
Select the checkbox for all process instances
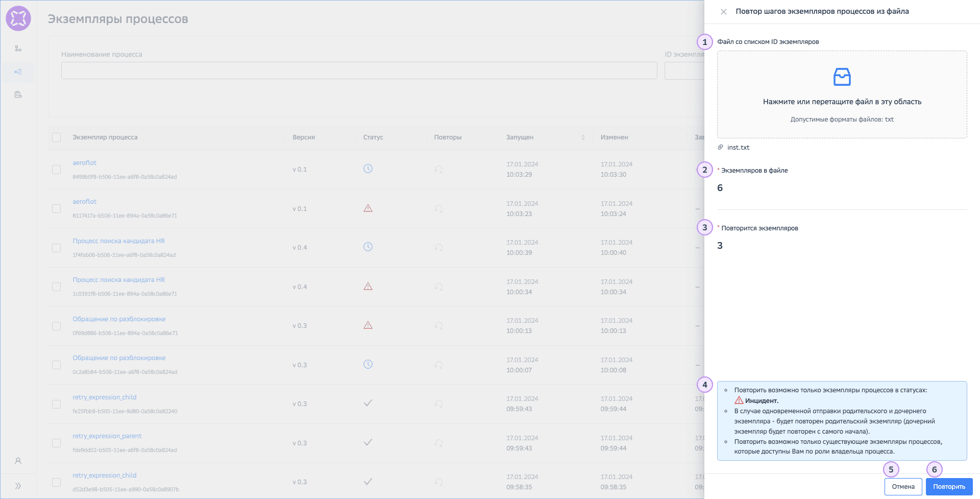point(57,137)
